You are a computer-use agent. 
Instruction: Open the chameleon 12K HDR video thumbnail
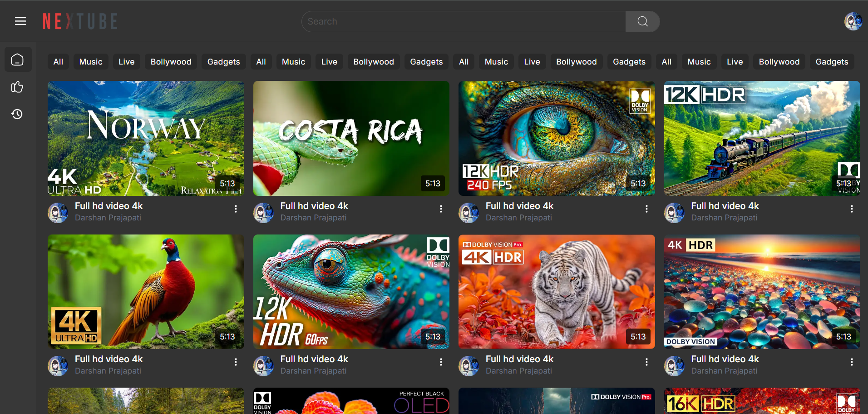point(351,291)
